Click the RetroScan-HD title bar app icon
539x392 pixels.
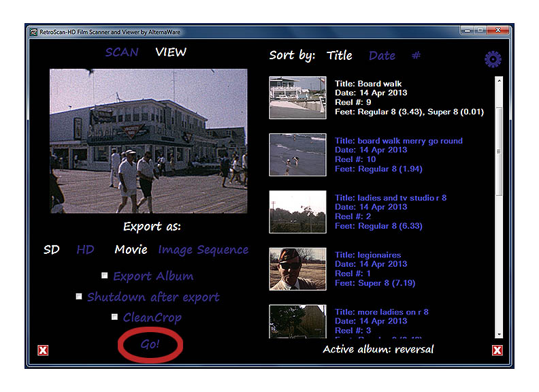pyautogui.click(x=33, y=31)
